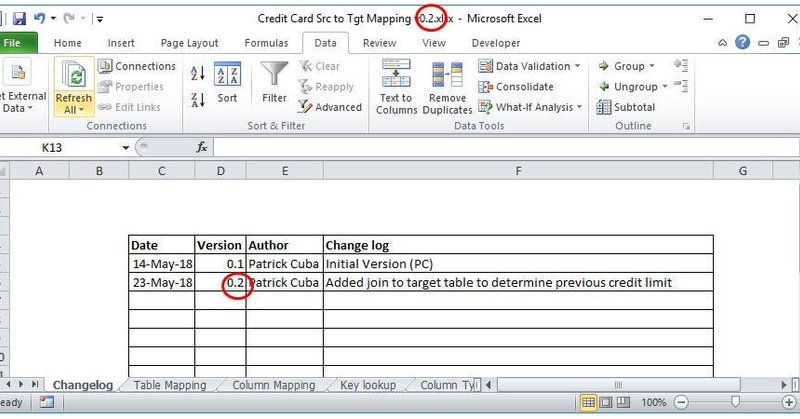
Task: Click the Consolidate button
Action: point(516,87)
